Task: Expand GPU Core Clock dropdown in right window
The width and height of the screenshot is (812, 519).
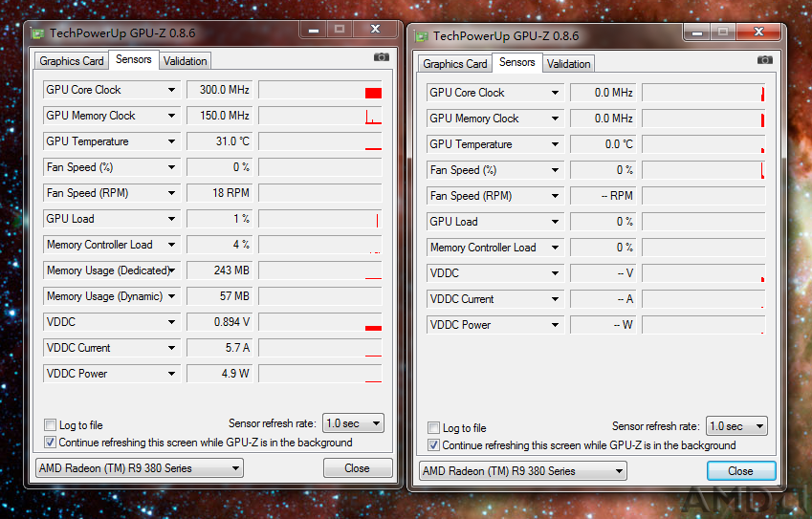Action: tap(555, 93)
